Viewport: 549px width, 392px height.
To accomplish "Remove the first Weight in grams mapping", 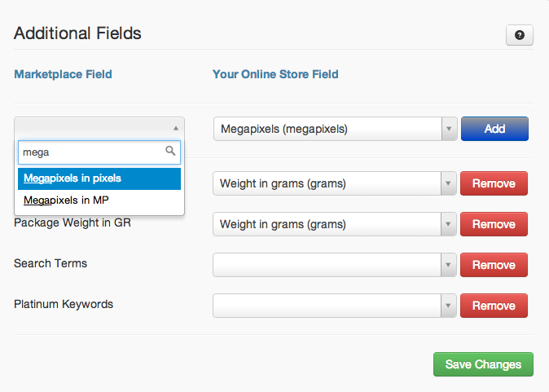I will pyautogui.click(x=494, y=183).
